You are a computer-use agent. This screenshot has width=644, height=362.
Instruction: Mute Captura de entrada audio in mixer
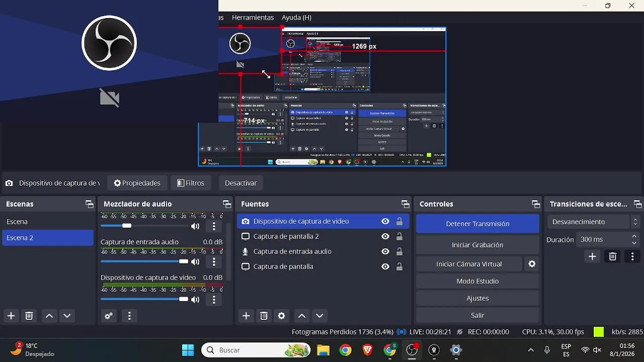195,262
